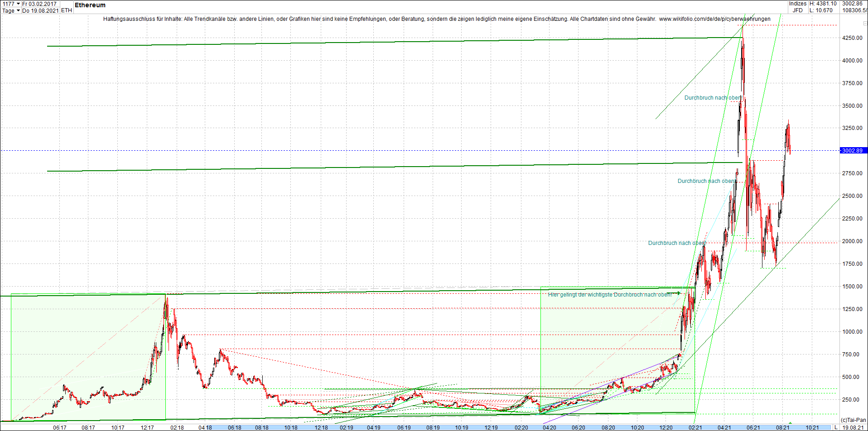Click the small square icon below the volume value
Viewport: 868px width, 431px height.
click(865, 23)
